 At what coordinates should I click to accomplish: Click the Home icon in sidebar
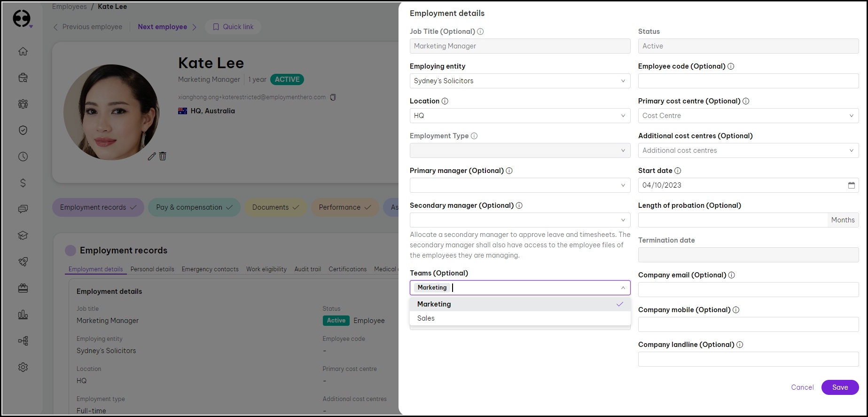pos(23,52)
